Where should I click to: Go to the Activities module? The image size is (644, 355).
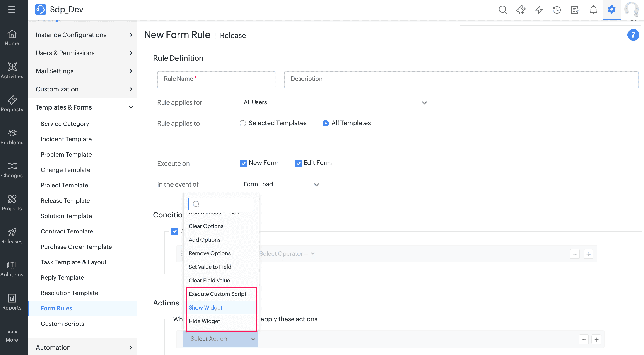click(x=12, y=71)
